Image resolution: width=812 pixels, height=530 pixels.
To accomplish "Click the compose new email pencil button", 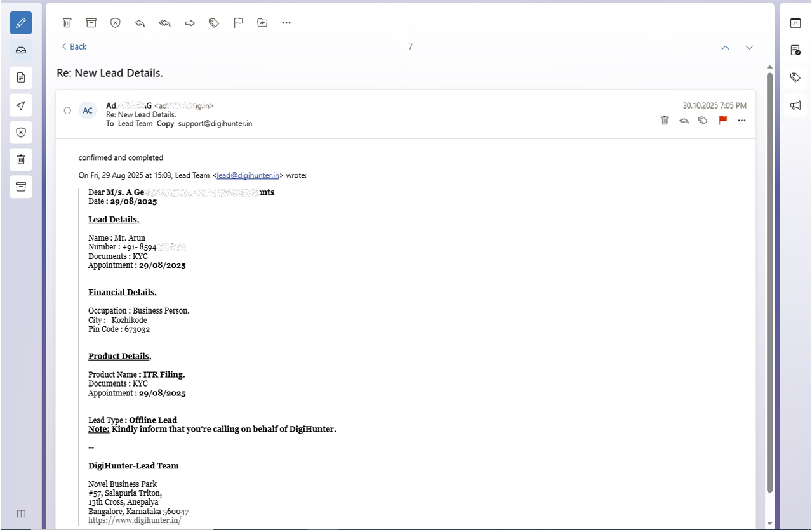I will click(21, 23).
